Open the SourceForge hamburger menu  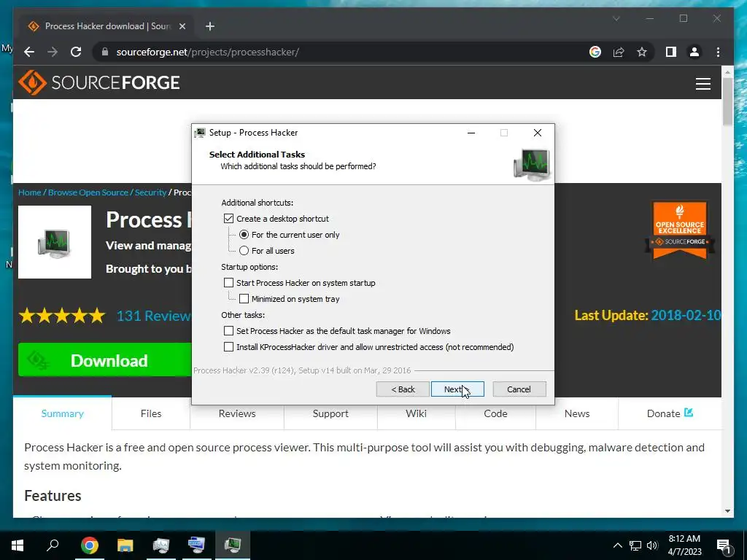pos(703,84)
